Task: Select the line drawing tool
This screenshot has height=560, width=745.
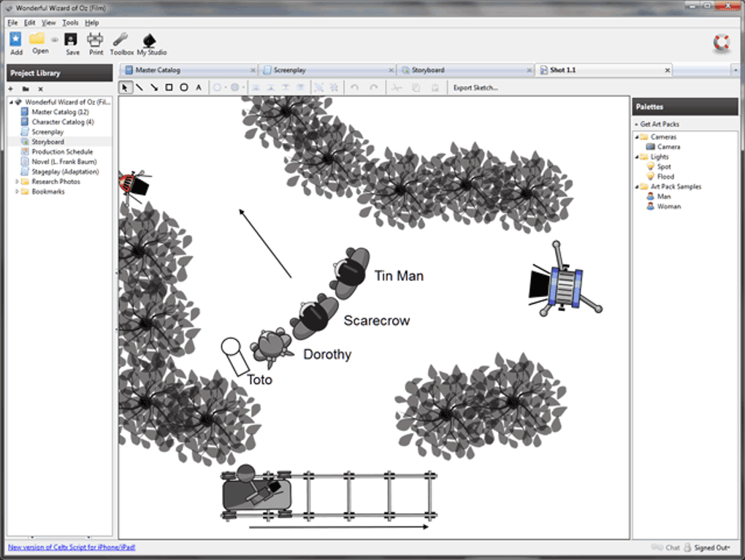Action: (x=140, y=88)
